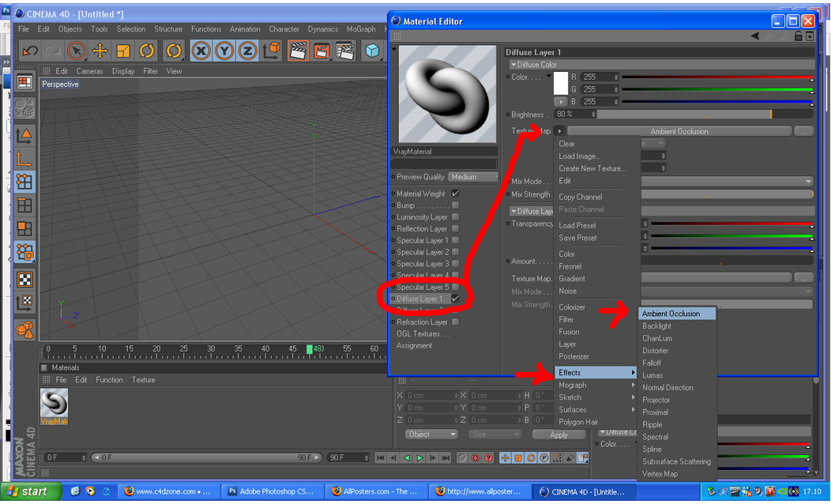Go to start of animation
Viewport: 831px width, 504px height.
[381, 458]
